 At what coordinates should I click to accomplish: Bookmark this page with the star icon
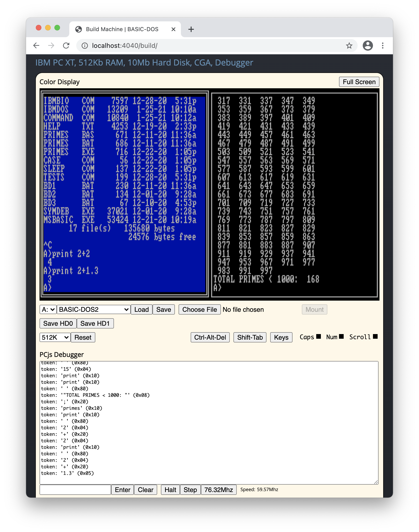click(349, 46)
